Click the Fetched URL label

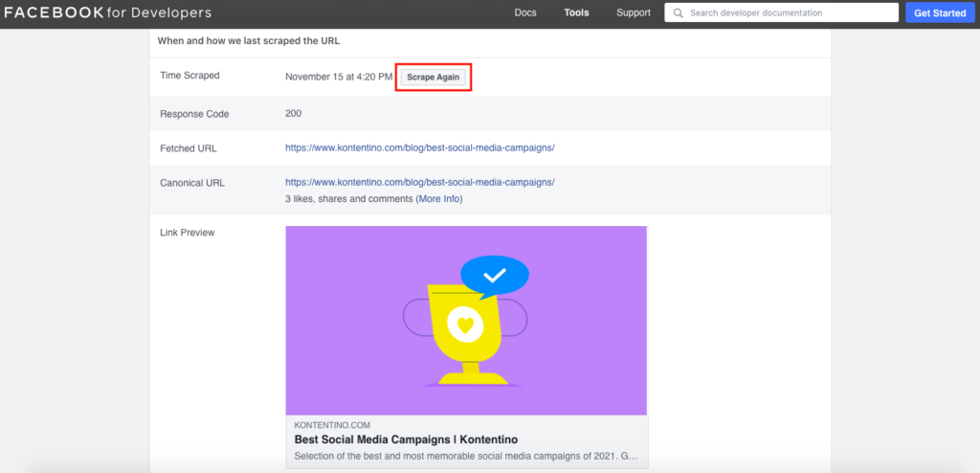(189, 148)
